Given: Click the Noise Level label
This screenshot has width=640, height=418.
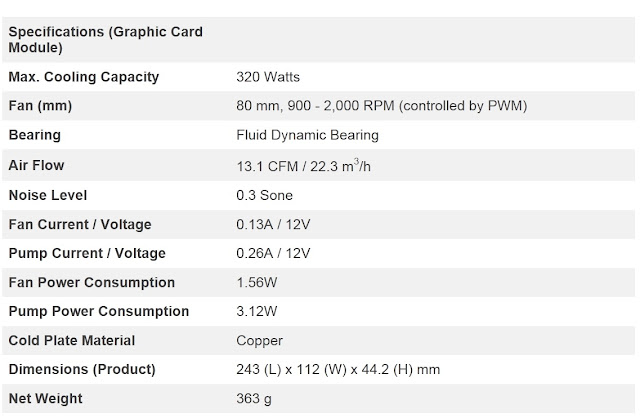Looking at the screenshot, I should tap(47, 194).
